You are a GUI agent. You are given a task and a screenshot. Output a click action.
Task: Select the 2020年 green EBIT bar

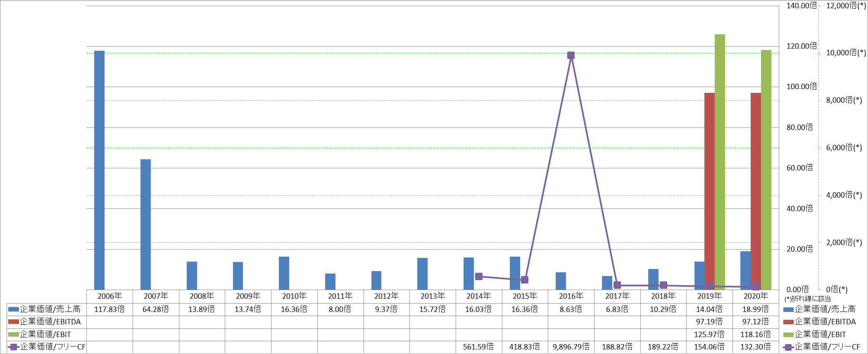766,170
